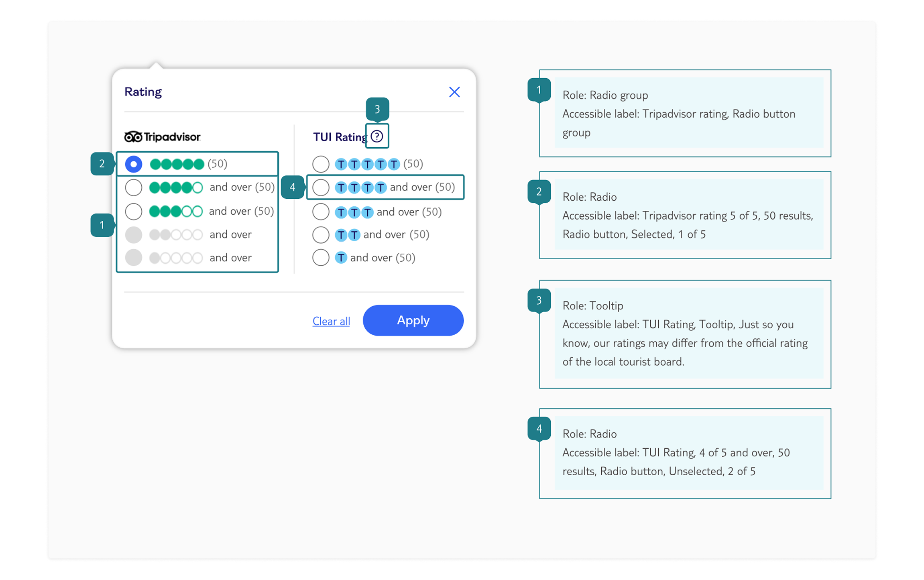Select TUI Rating 5 T radio button
924x580 pixels.
(x=321, y=164)
